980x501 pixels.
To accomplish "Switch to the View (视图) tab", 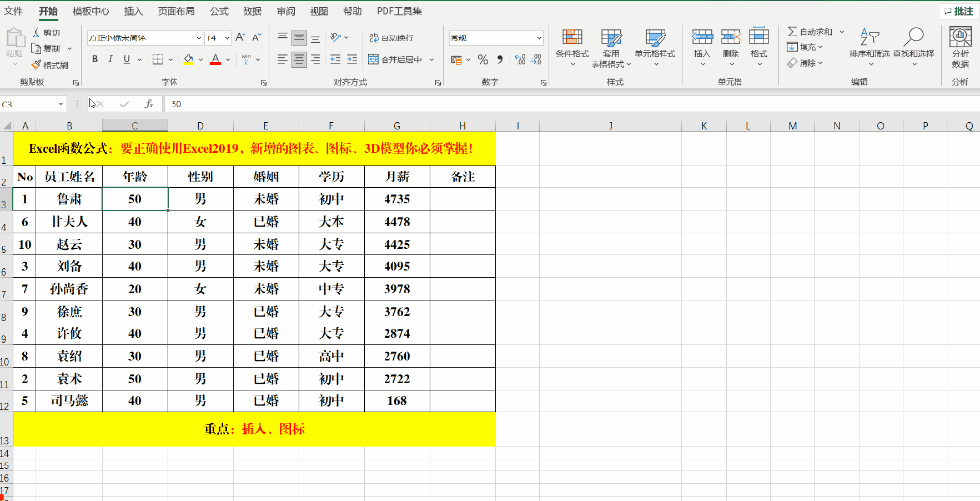I will point(318,11).
